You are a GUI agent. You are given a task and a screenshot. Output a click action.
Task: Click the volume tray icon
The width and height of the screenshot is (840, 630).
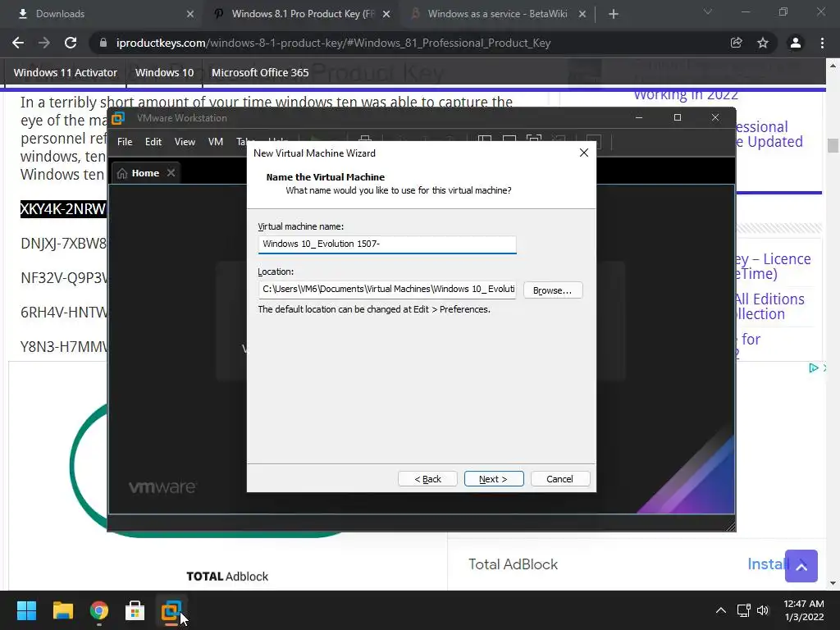point(763,610)
